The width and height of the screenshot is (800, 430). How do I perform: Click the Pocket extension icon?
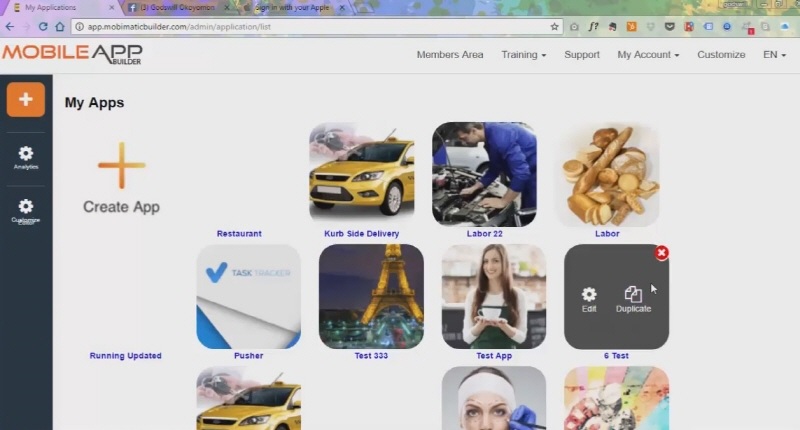click(x=669, y=27)
